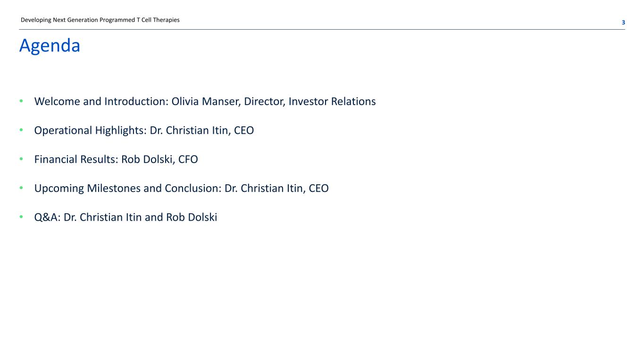Click the bullet before Operational Highlights
The height and width of the screenshot is (362, 644).
[21, 131]
